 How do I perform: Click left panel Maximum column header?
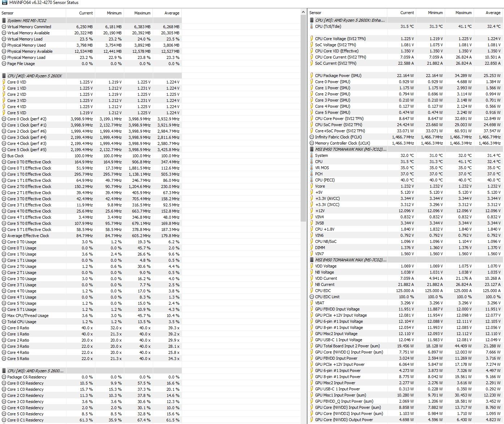tap(138, 13)
